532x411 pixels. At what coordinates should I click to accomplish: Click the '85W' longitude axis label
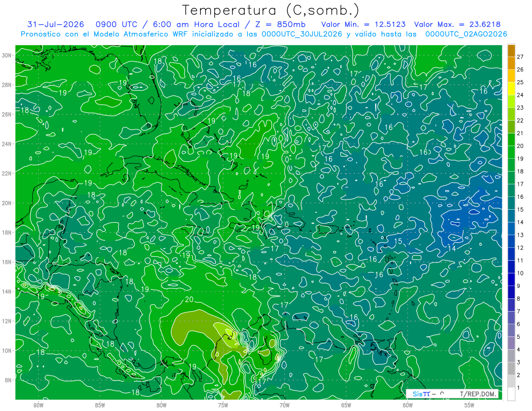100,405
